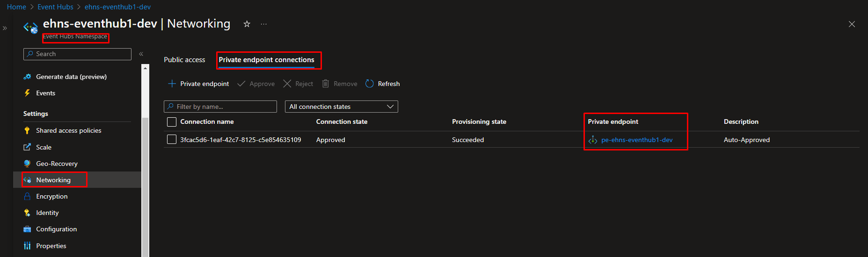
Task: Click the Shared access policies key icon
Action: click(x=27, y=130)
